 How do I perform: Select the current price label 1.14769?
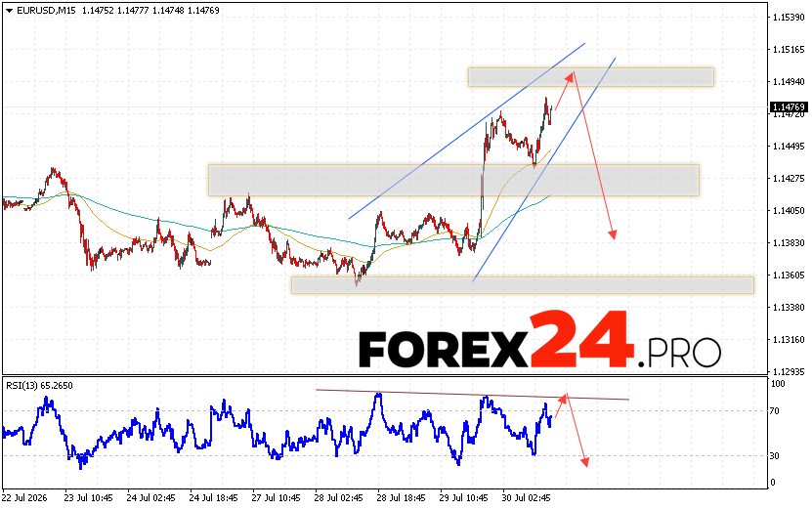[789, 107]
